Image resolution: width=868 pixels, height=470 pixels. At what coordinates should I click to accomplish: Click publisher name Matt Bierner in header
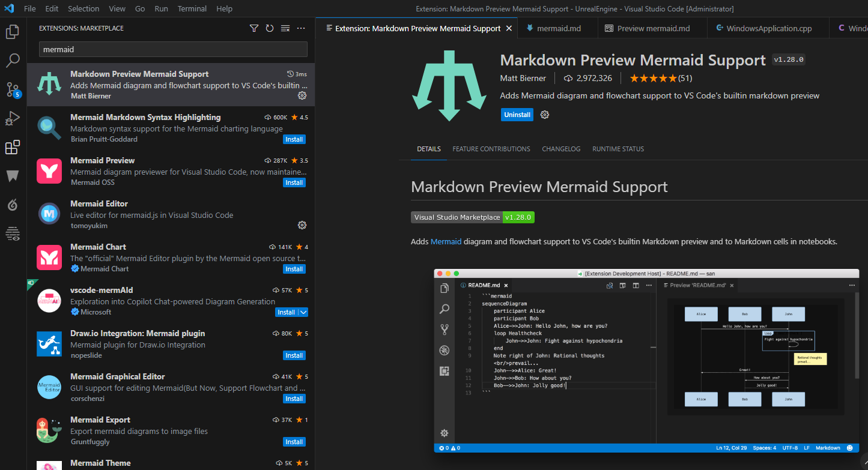(x=523, y=78)
